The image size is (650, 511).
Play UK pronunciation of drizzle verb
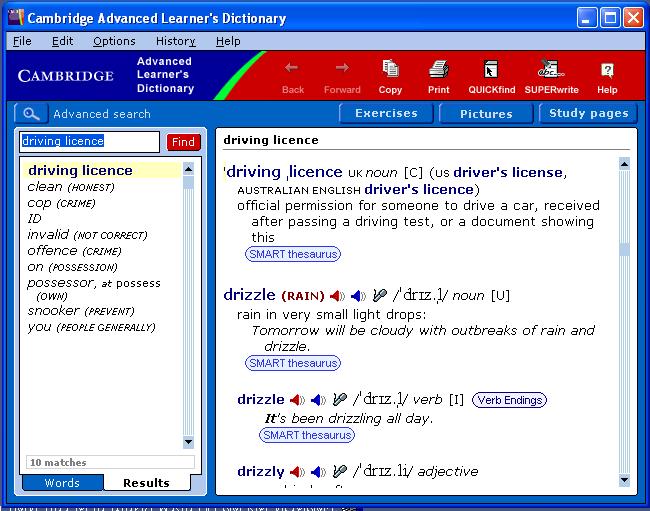297,400
